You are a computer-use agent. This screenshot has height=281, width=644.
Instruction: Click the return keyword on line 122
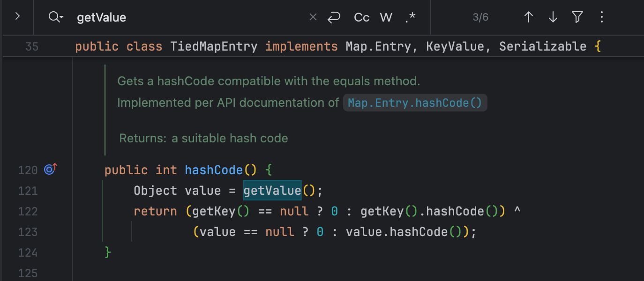pos(155,211)
